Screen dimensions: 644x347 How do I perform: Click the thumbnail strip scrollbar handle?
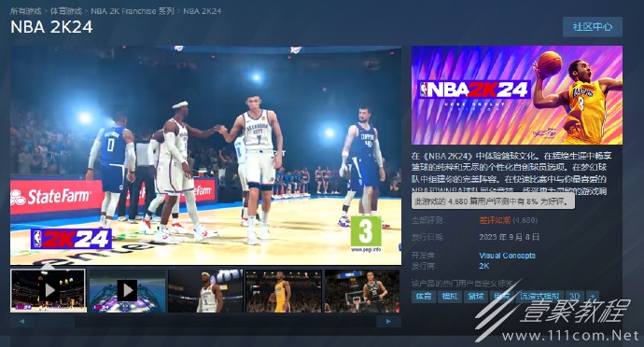coord(55,322)
